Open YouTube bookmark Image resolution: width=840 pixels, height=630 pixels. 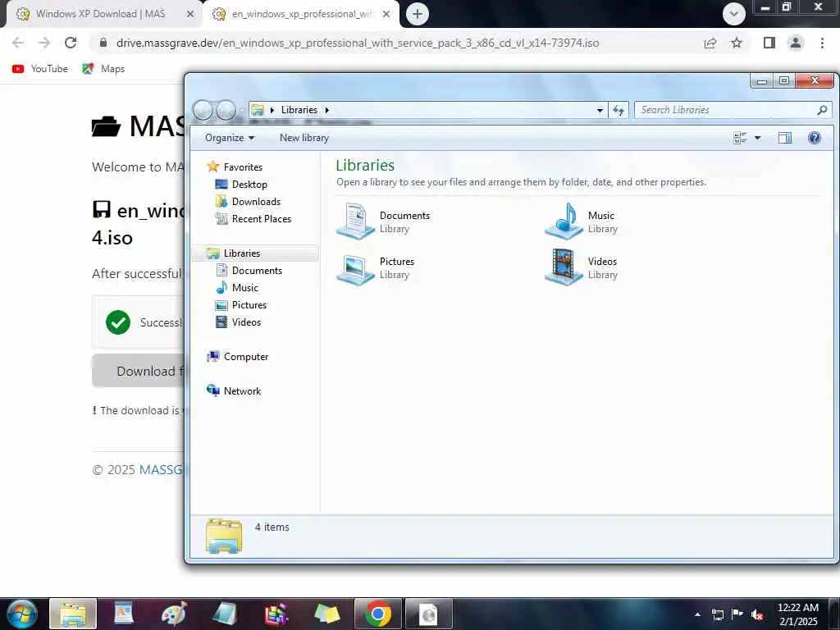click(x=40, y=69)
